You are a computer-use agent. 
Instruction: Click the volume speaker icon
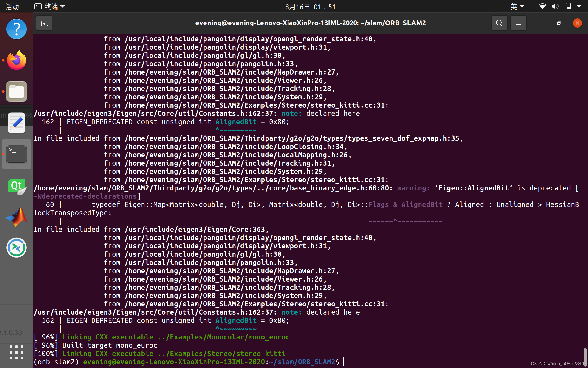click(x=555, y=6)
